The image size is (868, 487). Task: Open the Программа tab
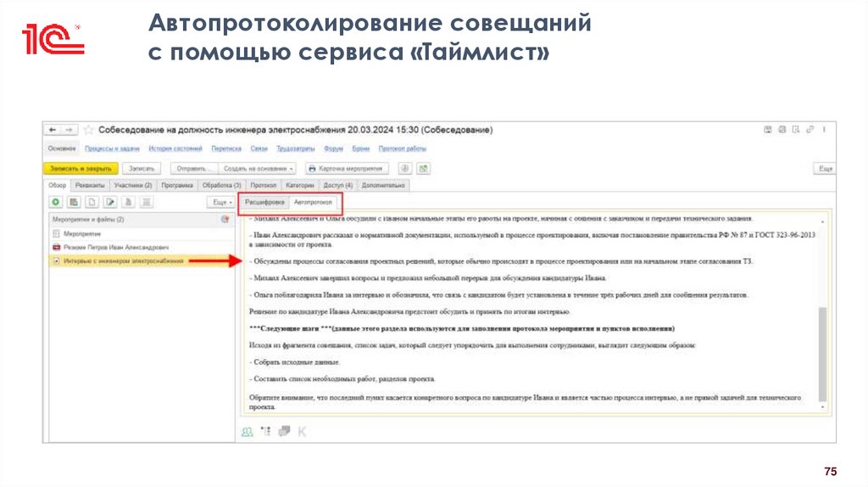point(177,186)
